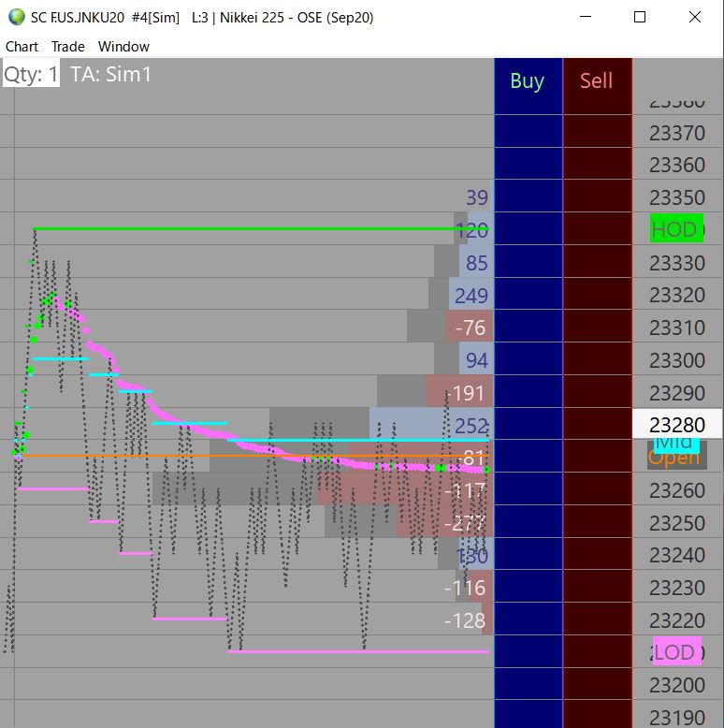The image size is (724, 728).
Task: Open the Trade menu
Action: pos(67,47)
